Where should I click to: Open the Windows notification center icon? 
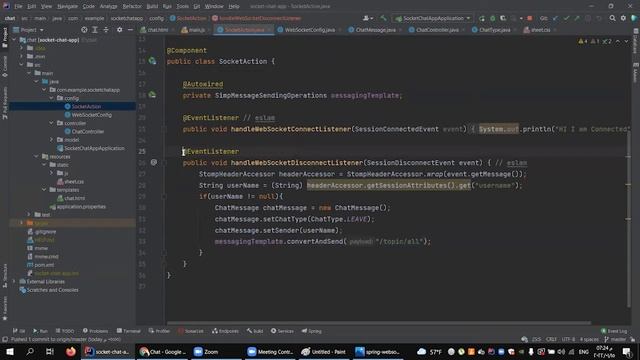(x=627, y=351)
